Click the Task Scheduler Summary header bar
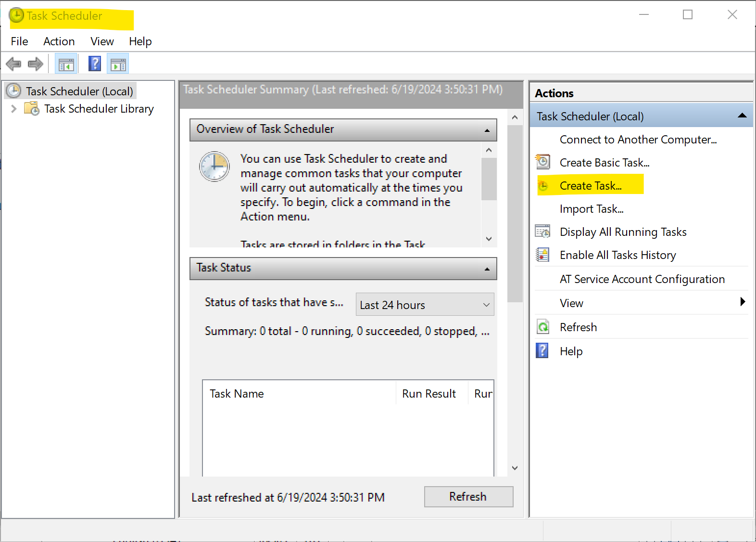The height and width of the screenshot is (542, 756). [x=351, y=94]
